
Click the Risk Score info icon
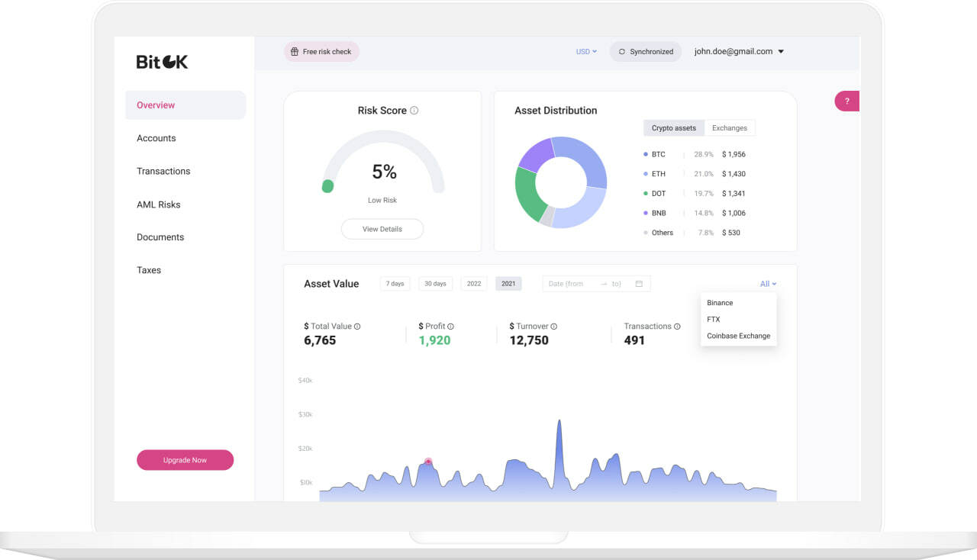click(414, 111)
